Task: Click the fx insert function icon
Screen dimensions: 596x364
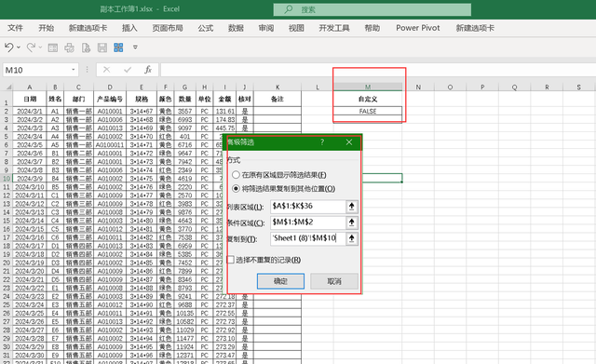Action: (148, 70)
